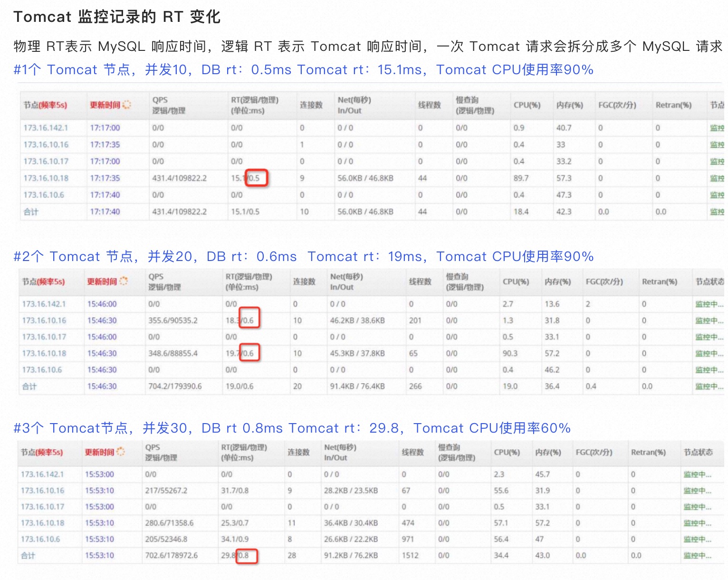Click timestamp 15:53:00 in the 173.16.10.17 row
The width and height of the screenshot is (728, 580).
[x=99, y=506]
